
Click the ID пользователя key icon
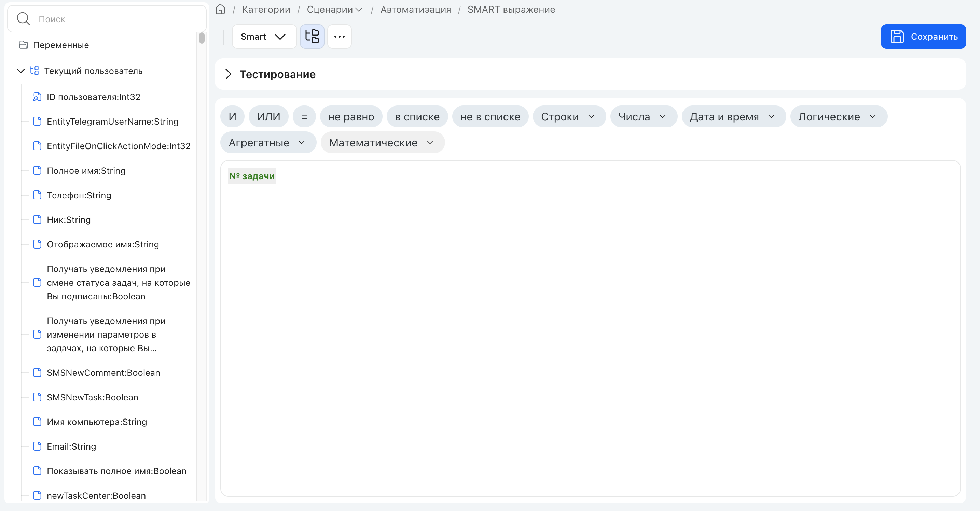(37, 97)
